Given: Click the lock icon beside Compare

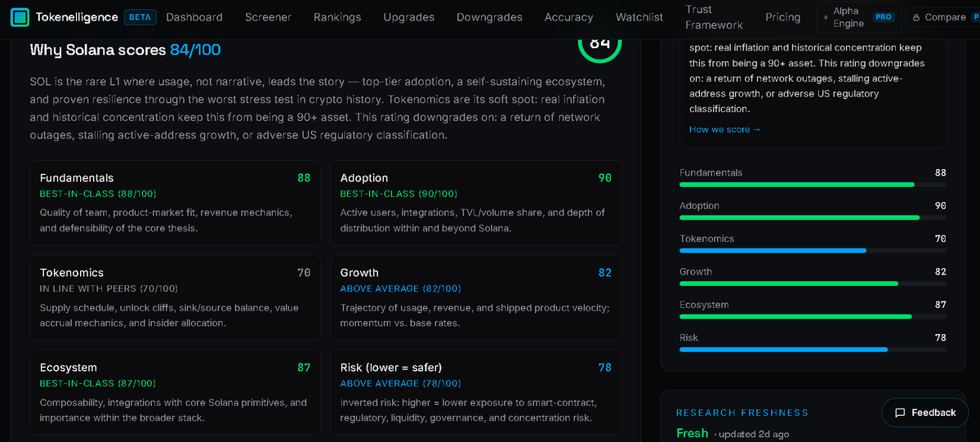Looking at the screenshot, I should point(916,17).
